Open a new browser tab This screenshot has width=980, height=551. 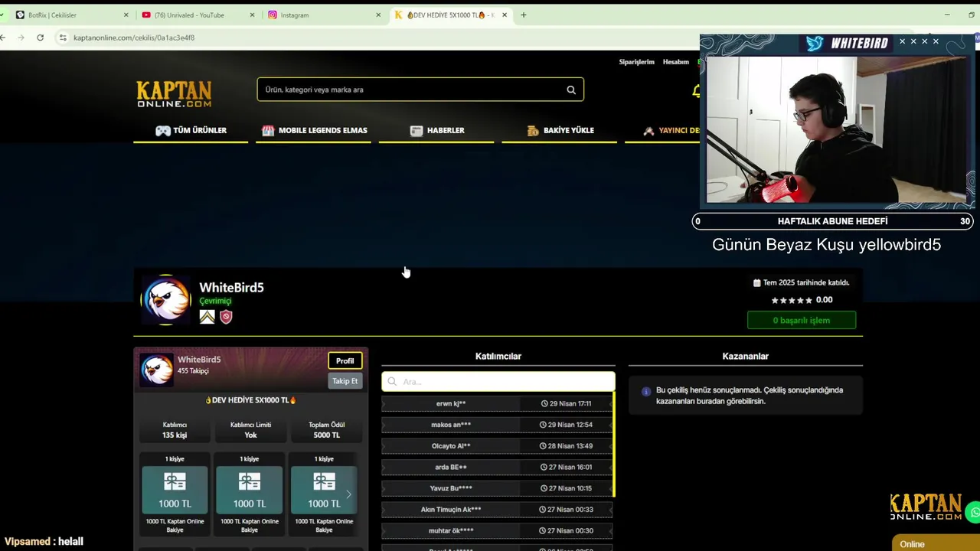click(524, 15)
